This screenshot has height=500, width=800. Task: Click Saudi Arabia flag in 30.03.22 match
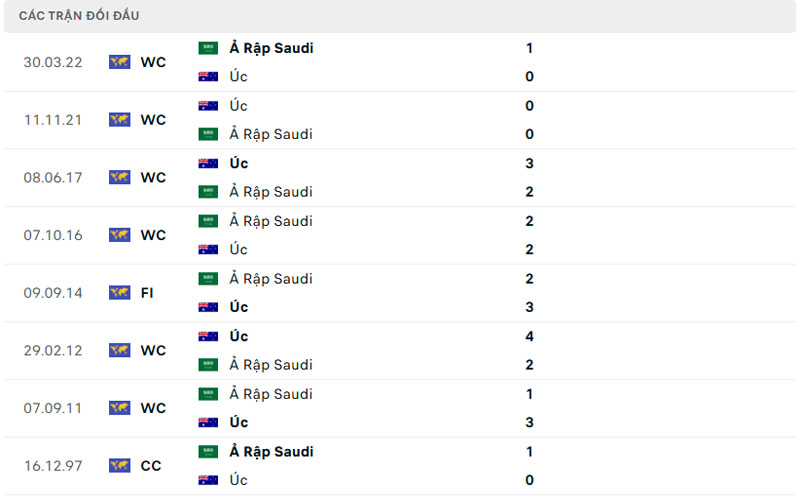pyautogui.click(x=208, y=47)
